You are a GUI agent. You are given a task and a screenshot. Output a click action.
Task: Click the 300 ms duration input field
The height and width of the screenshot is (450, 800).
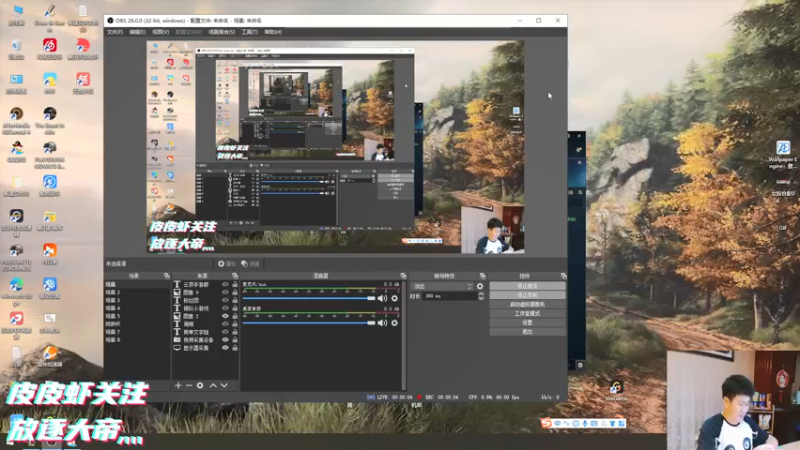click(450, 296)
